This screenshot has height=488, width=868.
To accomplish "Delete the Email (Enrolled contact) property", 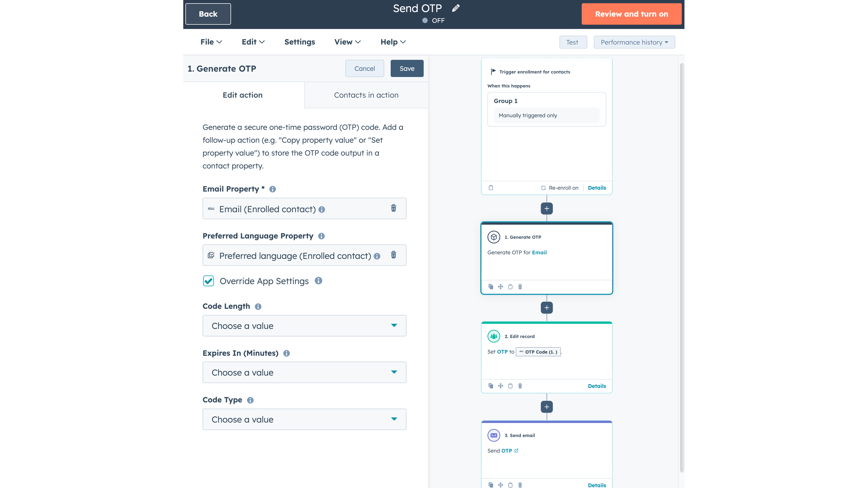I will (x=393, y=208).
